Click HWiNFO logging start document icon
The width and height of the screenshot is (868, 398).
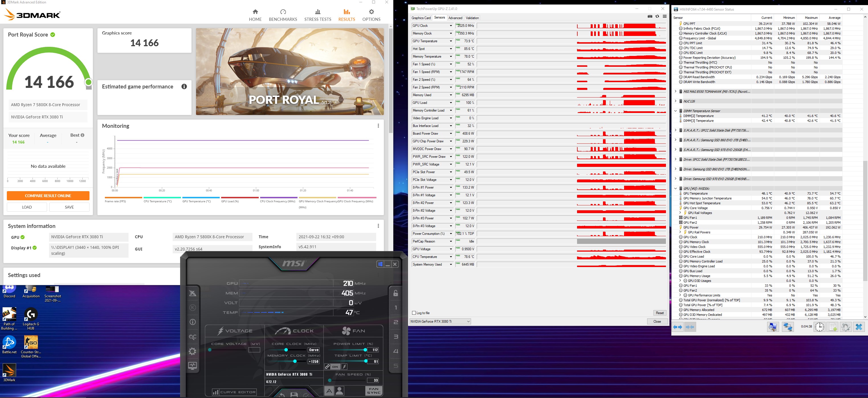click(x=832, y=327)
